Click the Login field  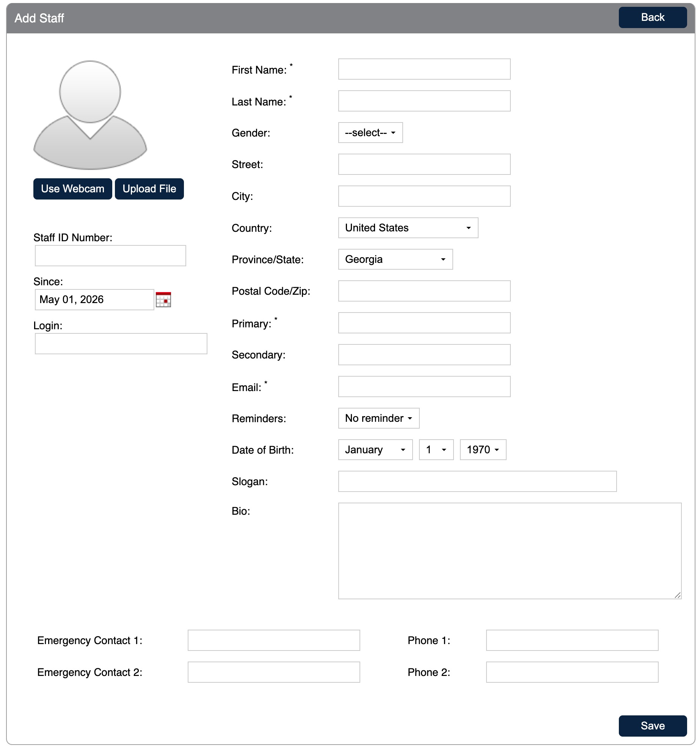pos(121,344)
